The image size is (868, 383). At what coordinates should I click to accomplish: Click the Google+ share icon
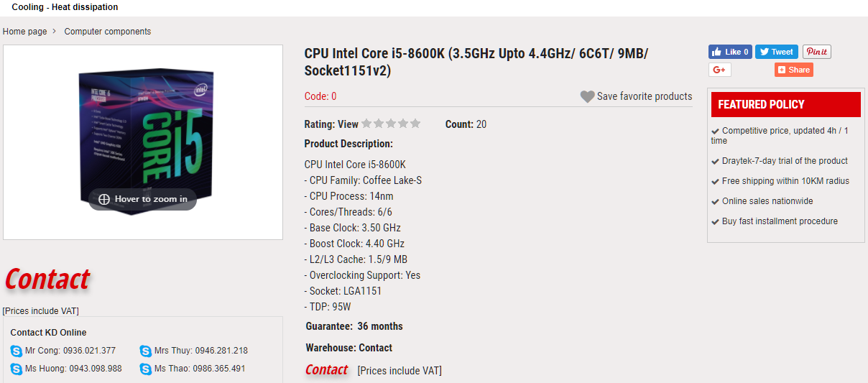pyautogui.click(x=719, y=70)
